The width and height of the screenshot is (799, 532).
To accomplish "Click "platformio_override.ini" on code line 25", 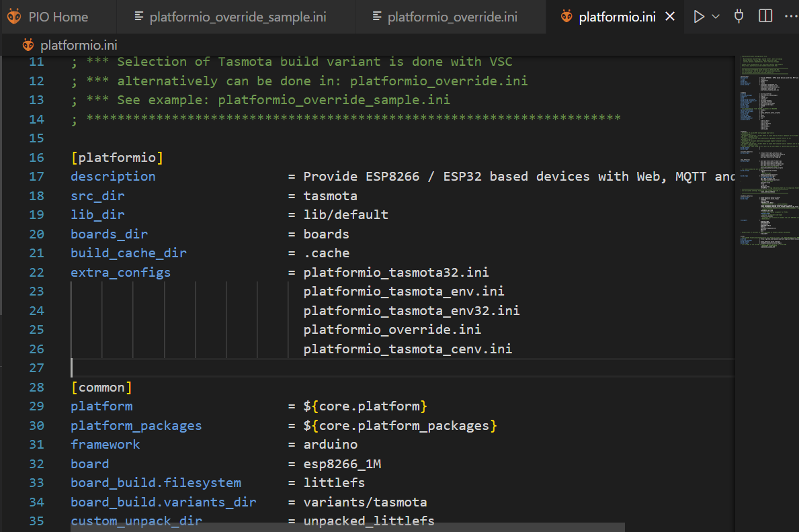I will coord(392,329).
